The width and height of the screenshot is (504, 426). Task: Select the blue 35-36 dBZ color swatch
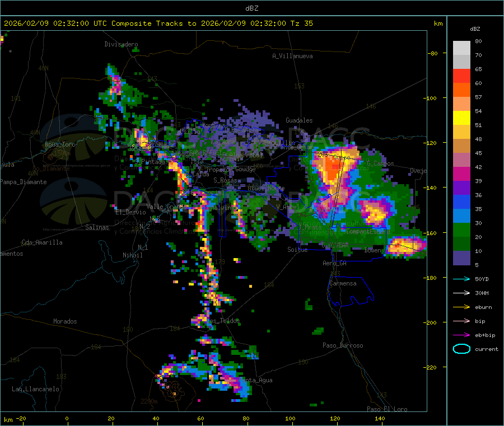coord(461,202)
